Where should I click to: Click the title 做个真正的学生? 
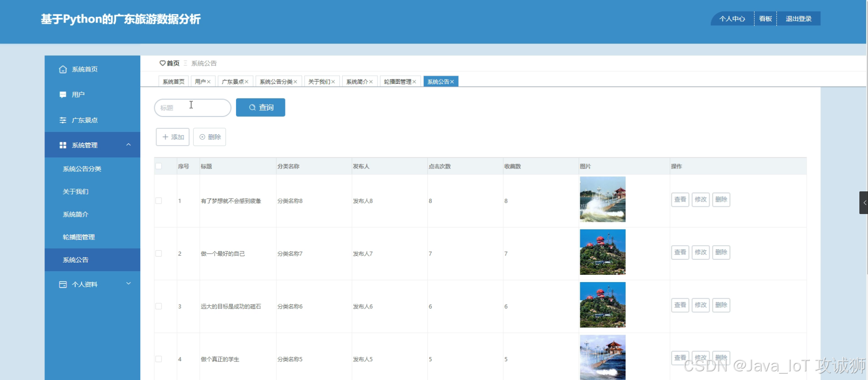click(220, 359)
